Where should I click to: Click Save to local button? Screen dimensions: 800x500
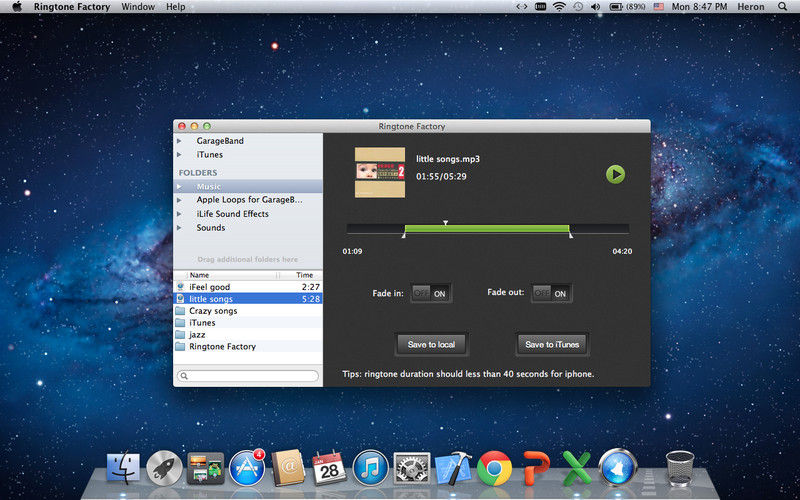coord(431,344)
